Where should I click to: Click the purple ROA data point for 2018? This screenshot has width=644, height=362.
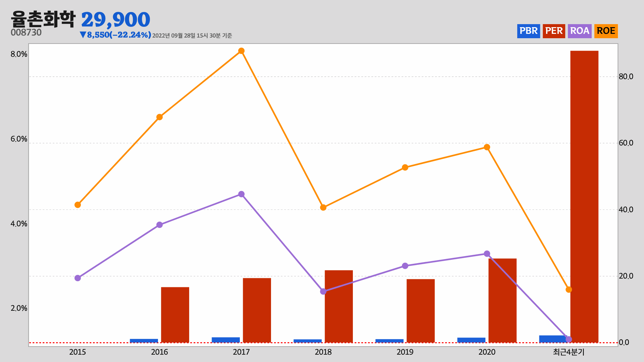click(x=323, y=291)
